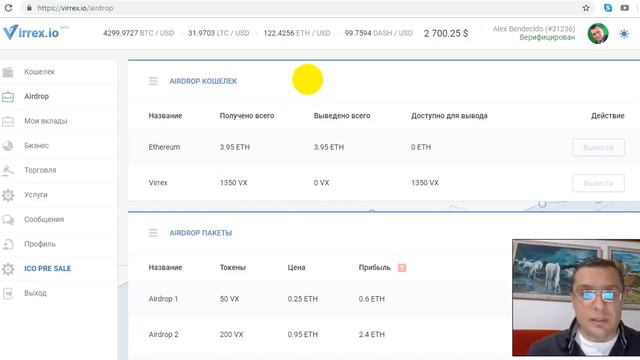Click the video camera extension icon
The image size is (640, 360).
point(624,8)
